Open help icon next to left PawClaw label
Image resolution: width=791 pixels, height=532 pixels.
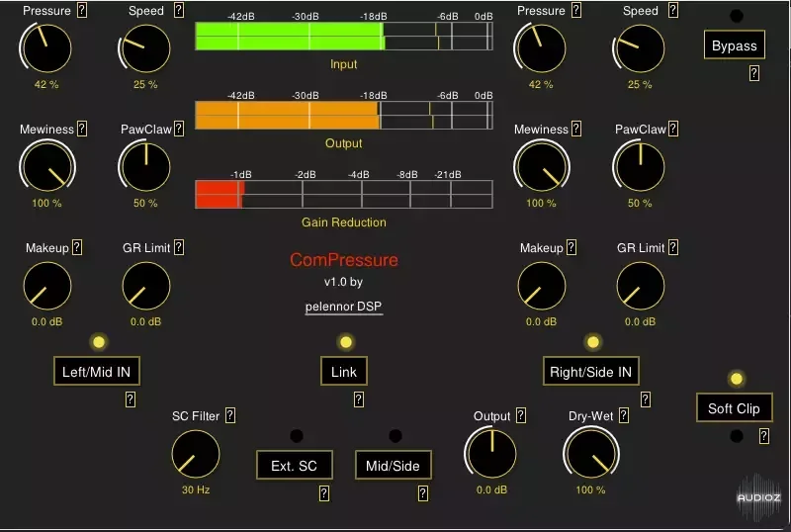tap(179, 129)
